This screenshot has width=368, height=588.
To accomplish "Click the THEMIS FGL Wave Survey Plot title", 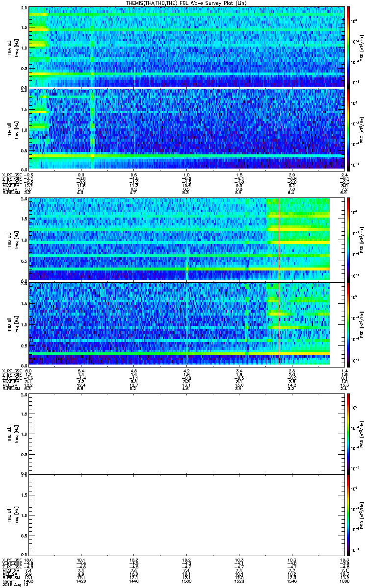I will [186, 3].
